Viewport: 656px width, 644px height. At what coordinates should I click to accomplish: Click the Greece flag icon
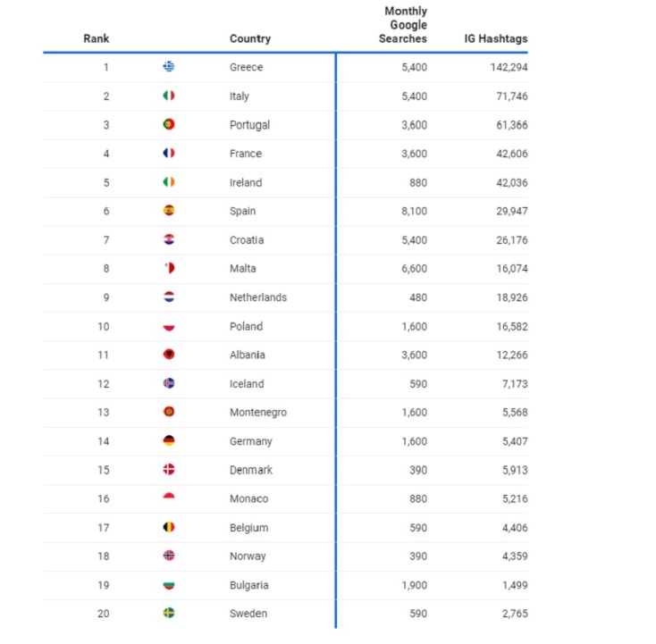(169, 67)
